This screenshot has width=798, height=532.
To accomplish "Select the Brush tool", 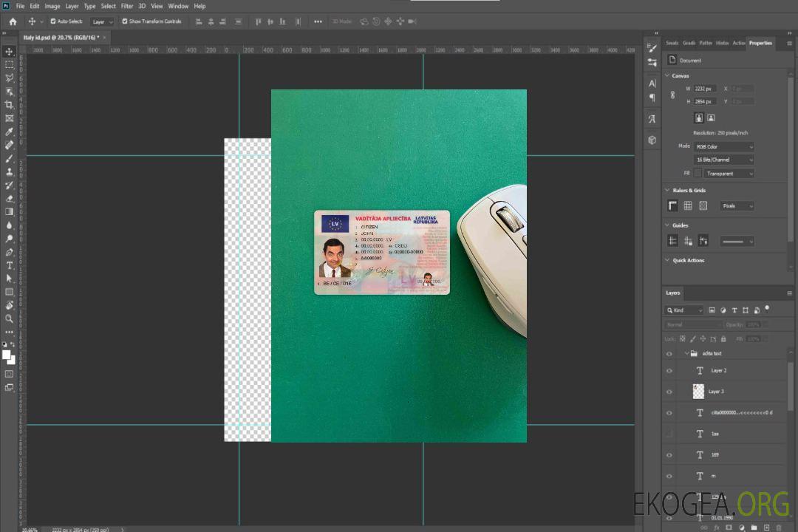I will click(9, 158).
